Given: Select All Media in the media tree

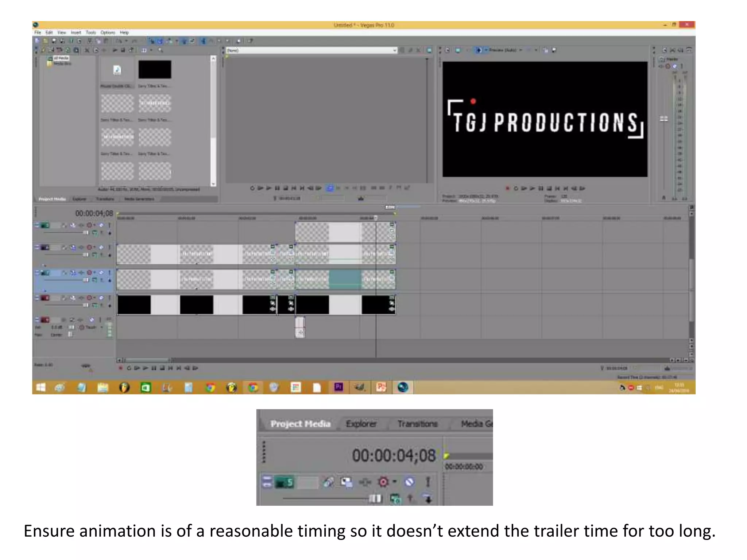Looking at the screenshot, I should point(61,58).
